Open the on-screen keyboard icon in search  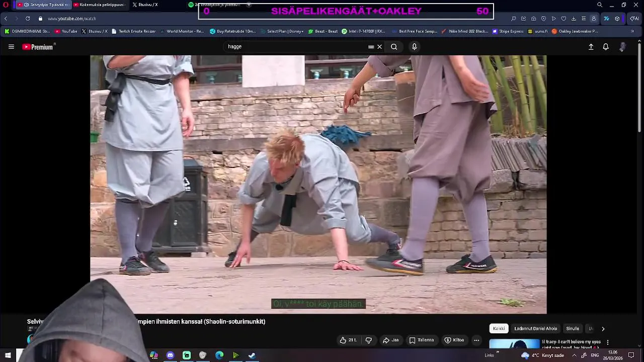point(371,47)
